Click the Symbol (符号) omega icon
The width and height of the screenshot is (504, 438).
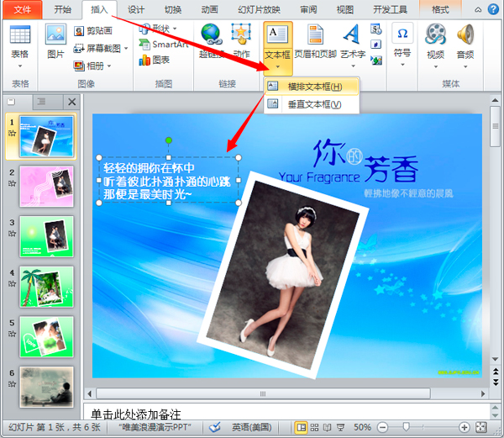click(x=402, y=33)
